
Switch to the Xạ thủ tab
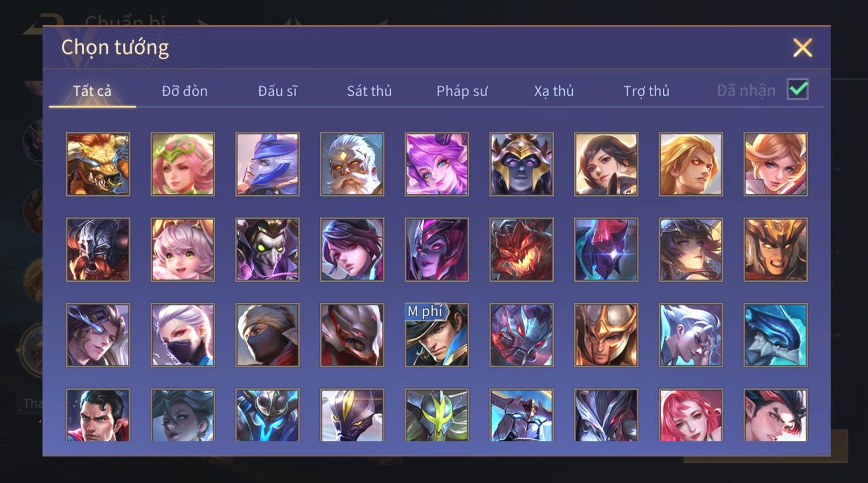pos(554,91)
